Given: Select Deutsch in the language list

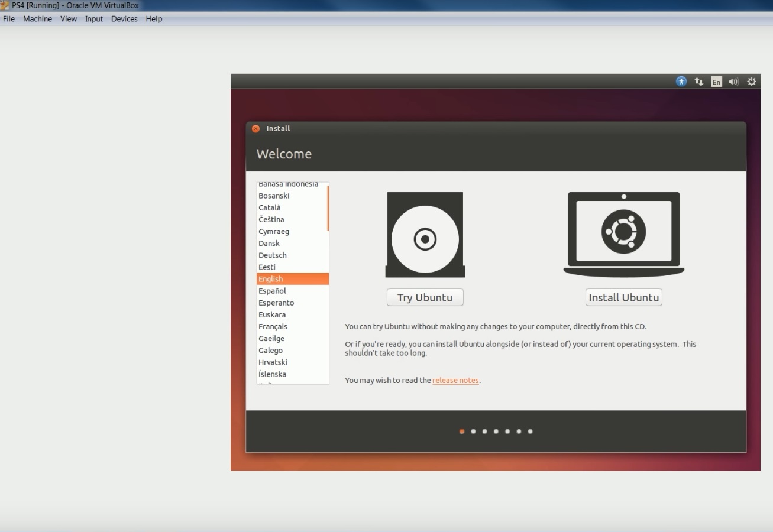Looking at the screenshot, I should 292,255.
